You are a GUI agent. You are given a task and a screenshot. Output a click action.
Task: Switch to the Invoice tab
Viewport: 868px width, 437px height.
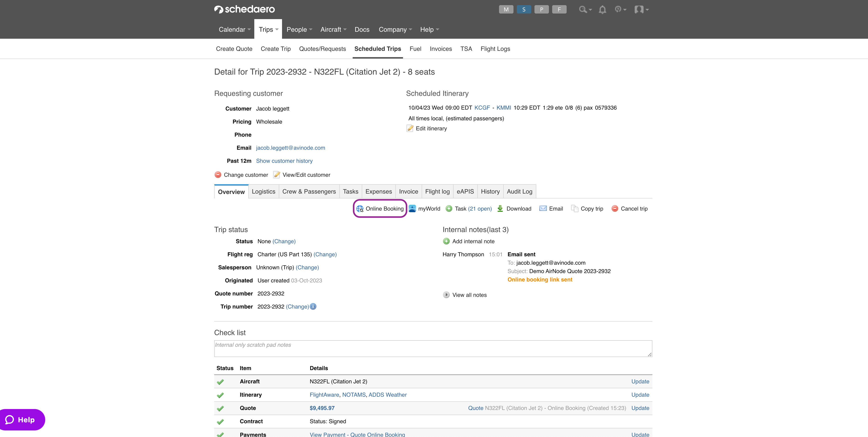(408, 191)
